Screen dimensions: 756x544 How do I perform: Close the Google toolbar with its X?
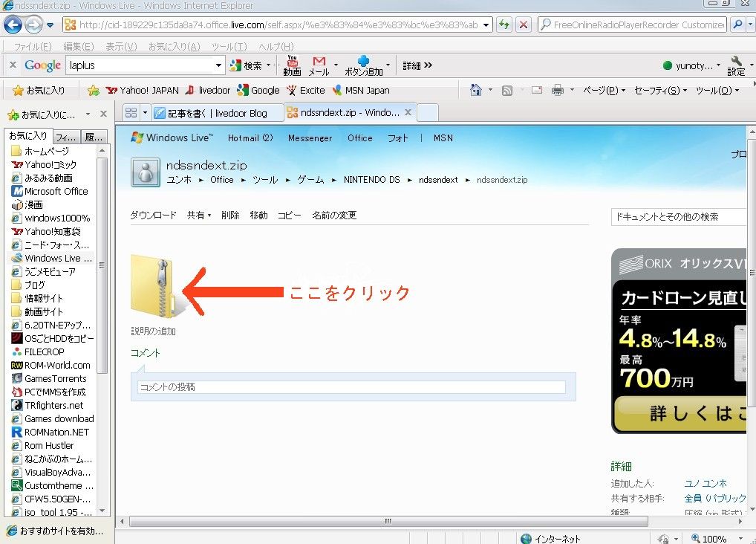(x=13, y=65)
